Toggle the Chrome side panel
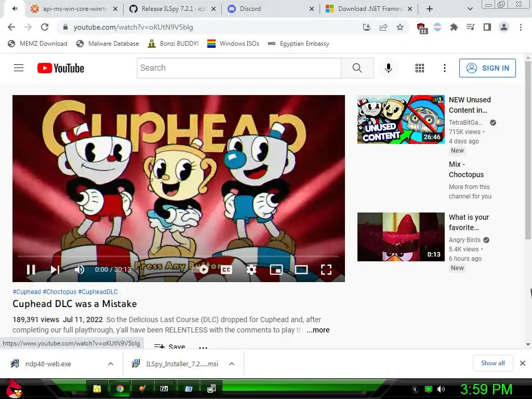This screenshot has width=532, height=399. (x=487, y=27)
